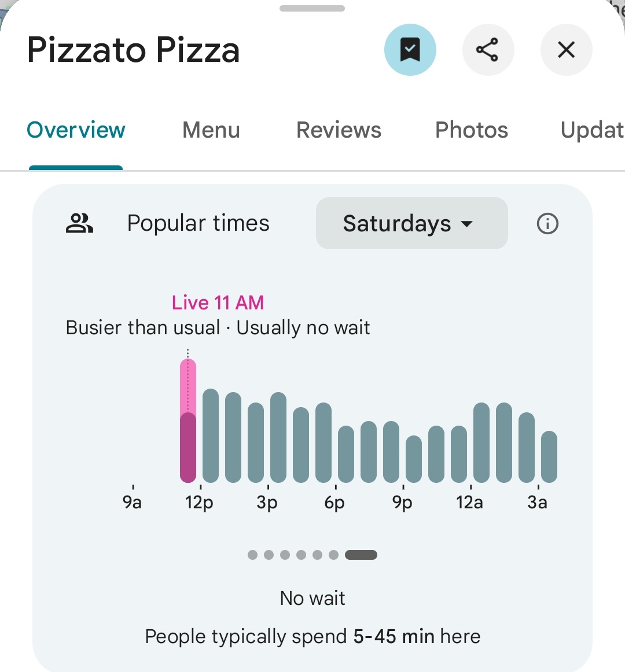Open the Reviews tab
Image resolution: width=625 pixels, height=672 pixels.
click(x=339, y=130)
